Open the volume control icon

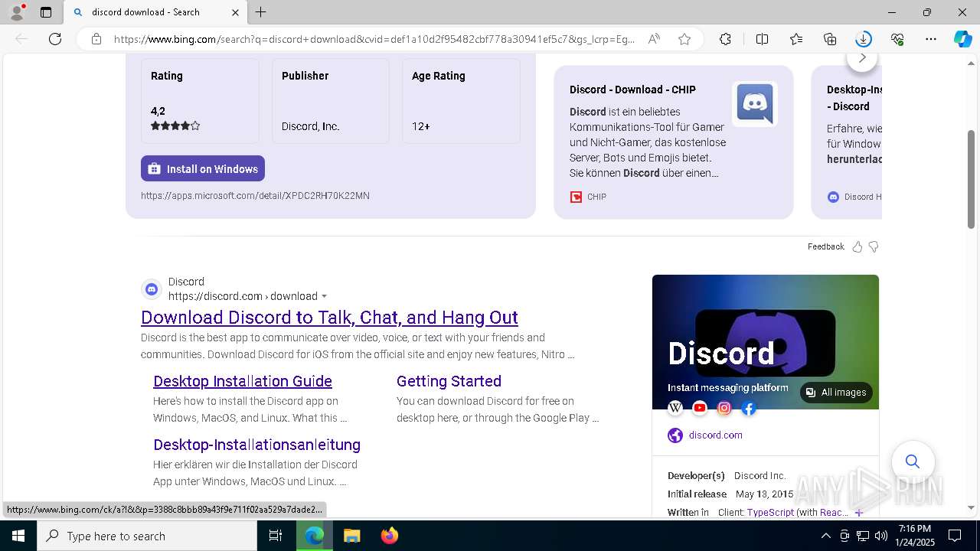(x=880, y=536)
